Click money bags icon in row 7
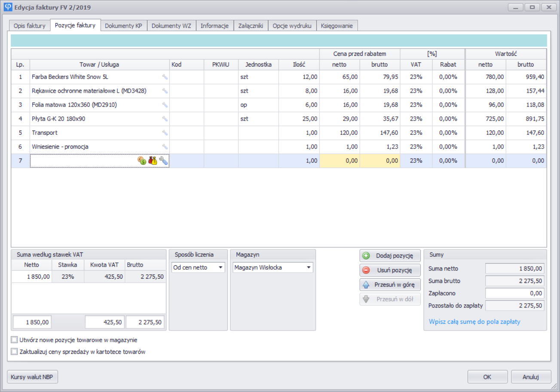Viewport: 560px width, 392px height. pyautogui.click(x=152, y=161)
